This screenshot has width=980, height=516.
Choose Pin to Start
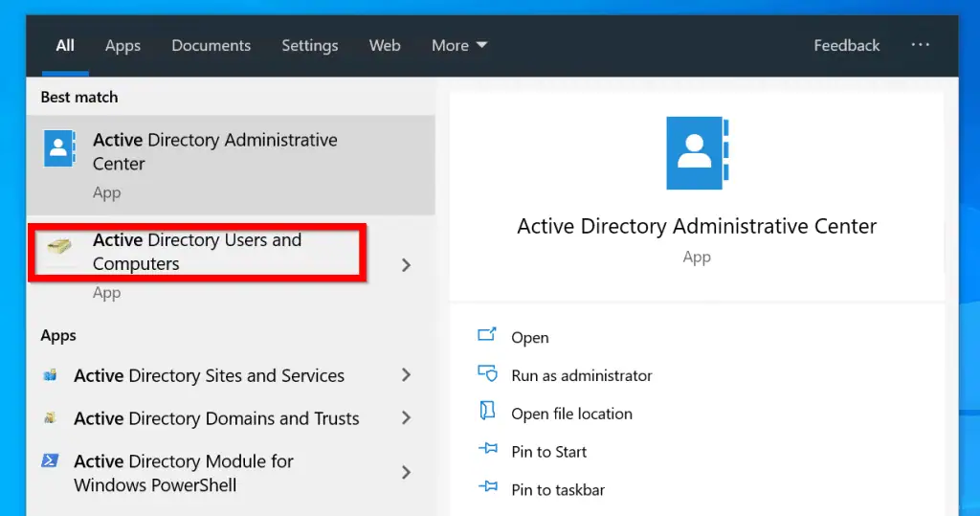[548, 452]
